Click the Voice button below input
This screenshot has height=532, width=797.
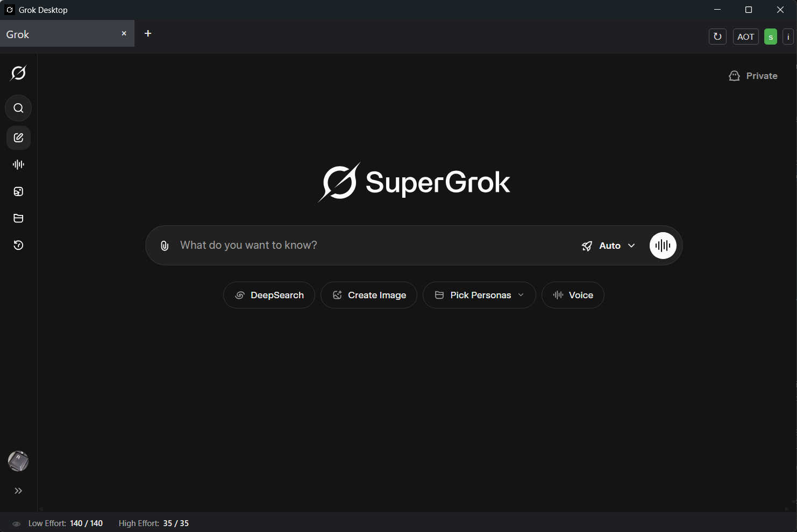click(x=573, y=295)
